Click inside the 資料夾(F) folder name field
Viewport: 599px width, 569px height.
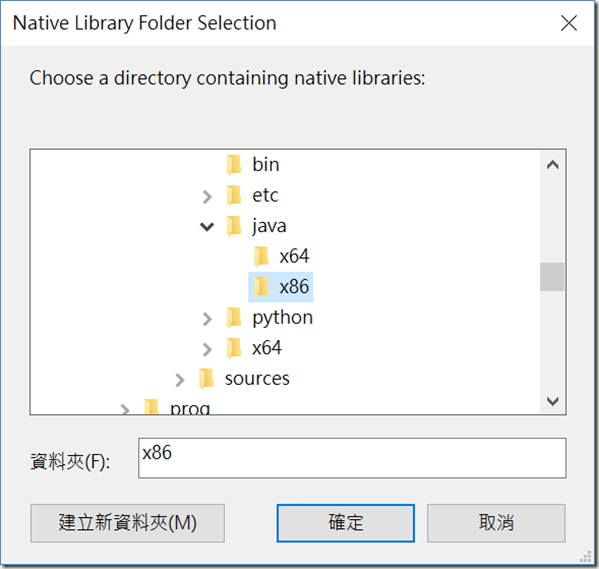(x=352, y=458)
